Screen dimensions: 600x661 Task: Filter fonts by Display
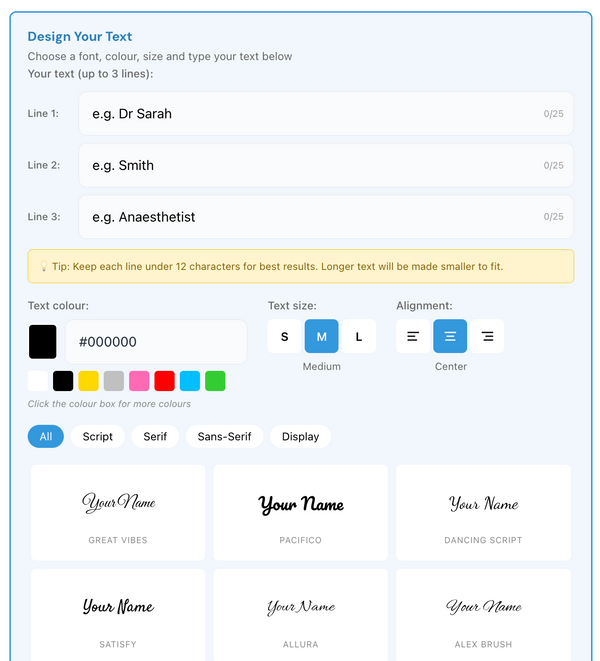point(301,437)
